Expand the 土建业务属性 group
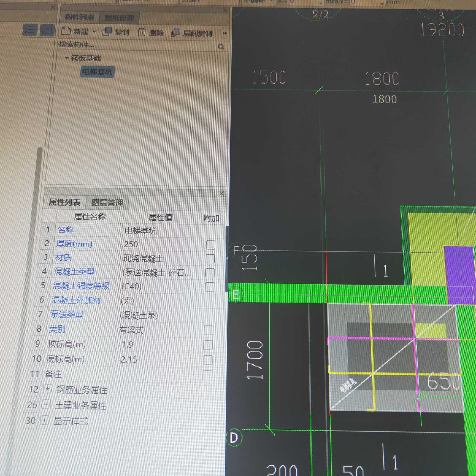Screen dimensions: 476x476 (x=46, y=404)
